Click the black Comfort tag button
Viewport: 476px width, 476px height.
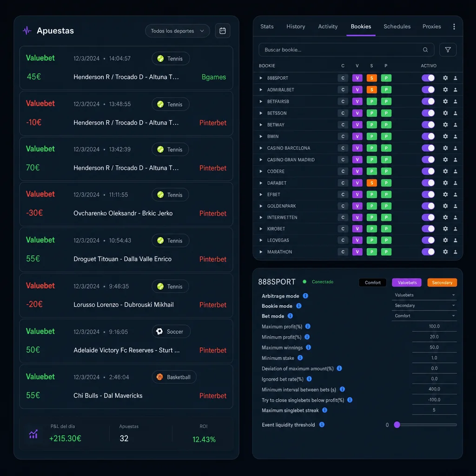point(372,282)
